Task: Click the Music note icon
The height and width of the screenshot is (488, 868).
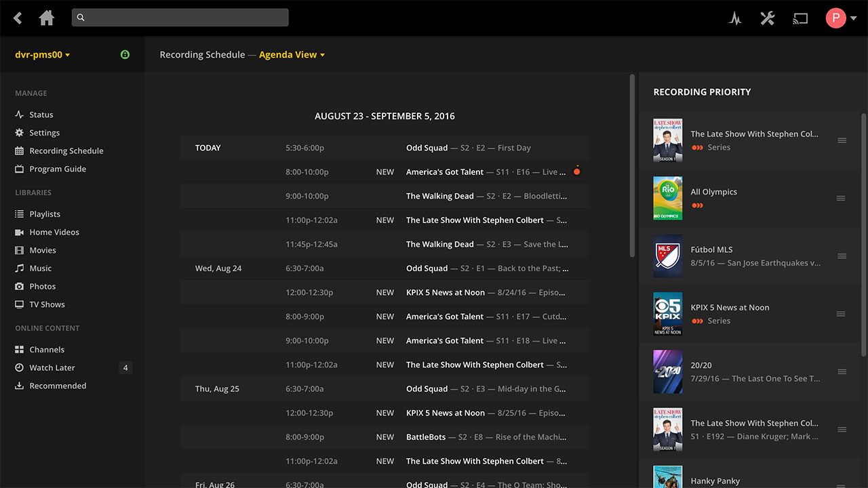Action: coord(20,268)
